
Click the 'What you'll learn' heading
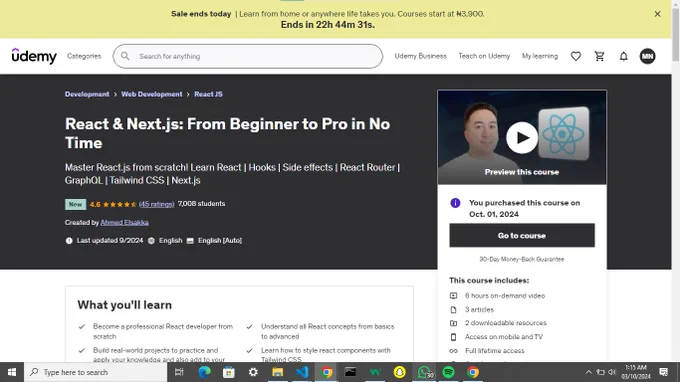coord(125,305)
